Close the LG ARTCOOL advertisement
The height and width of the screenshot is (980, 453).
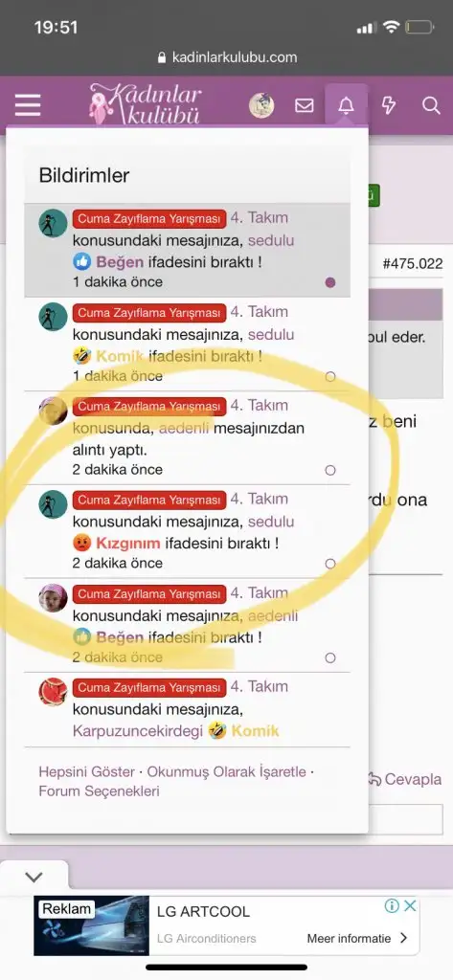pos(410,905)
